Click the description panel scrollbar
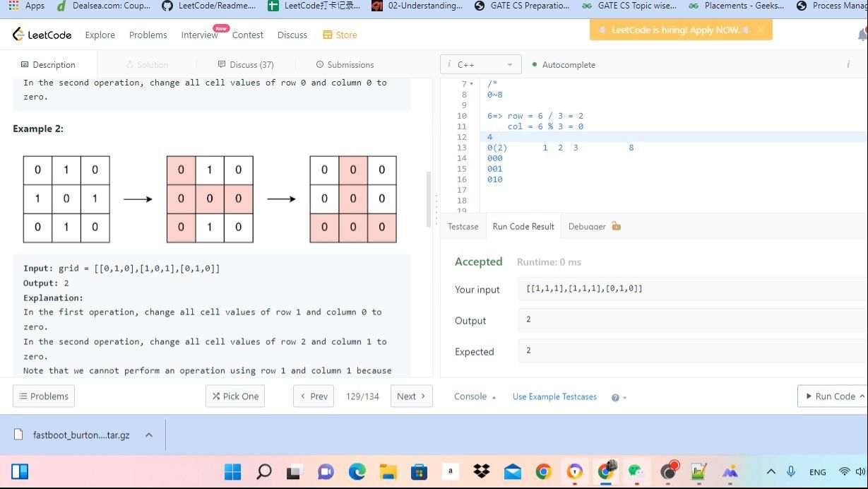The width and height of the screenshot is (868, 489). [x=427, y=199]
